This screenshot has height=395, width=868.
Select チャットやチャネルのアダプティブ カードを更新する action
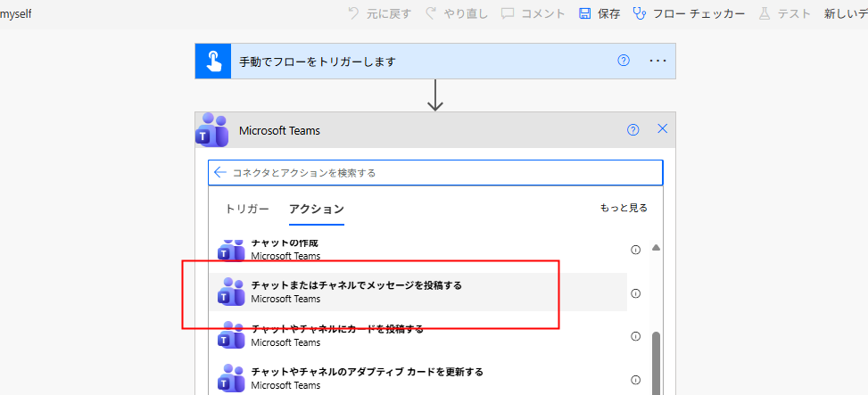tap(418, 378)
